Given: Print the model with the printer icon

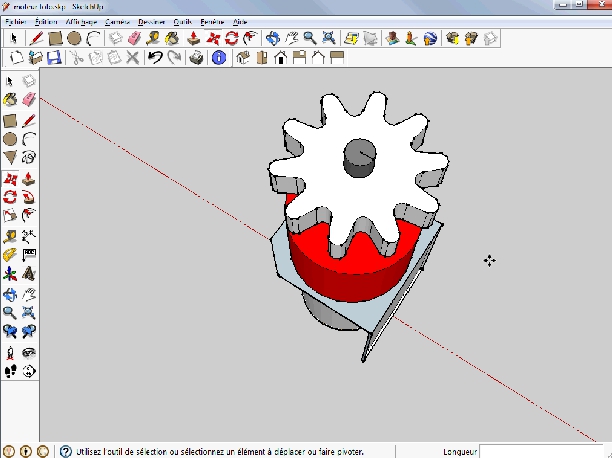Looking at the screenshot, I should point(196,58).
